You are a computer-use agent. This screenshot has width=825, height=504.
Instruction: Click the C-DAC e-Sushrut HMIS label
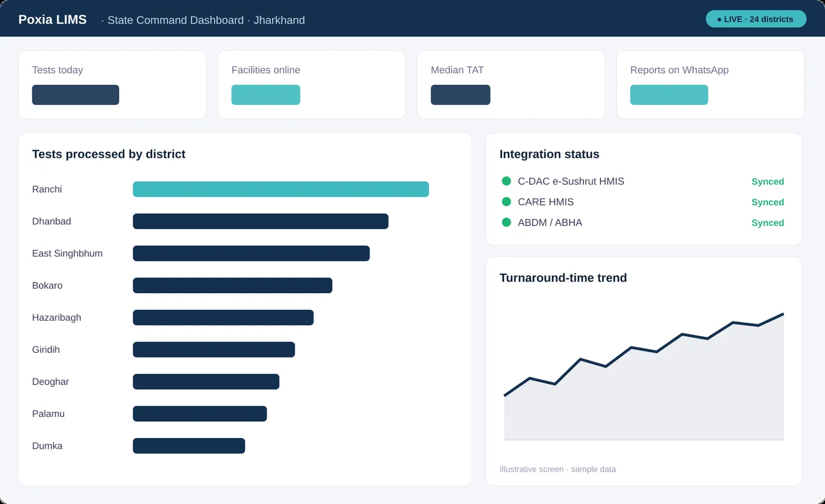click(x=571, y=181)
